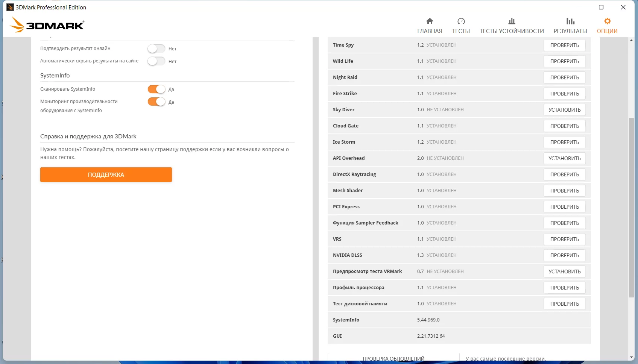Click УСТАНОВИТЬ for Предпросмотр теста VRMark
This screenshot has width=638, height=364.
click(565, 271)
